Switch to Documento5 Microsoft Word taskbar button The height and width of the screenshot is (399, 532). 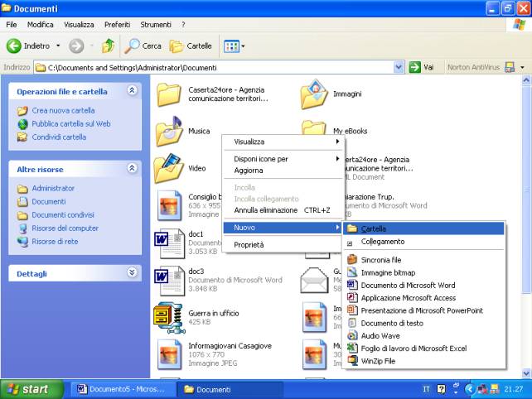coord(123,389)
